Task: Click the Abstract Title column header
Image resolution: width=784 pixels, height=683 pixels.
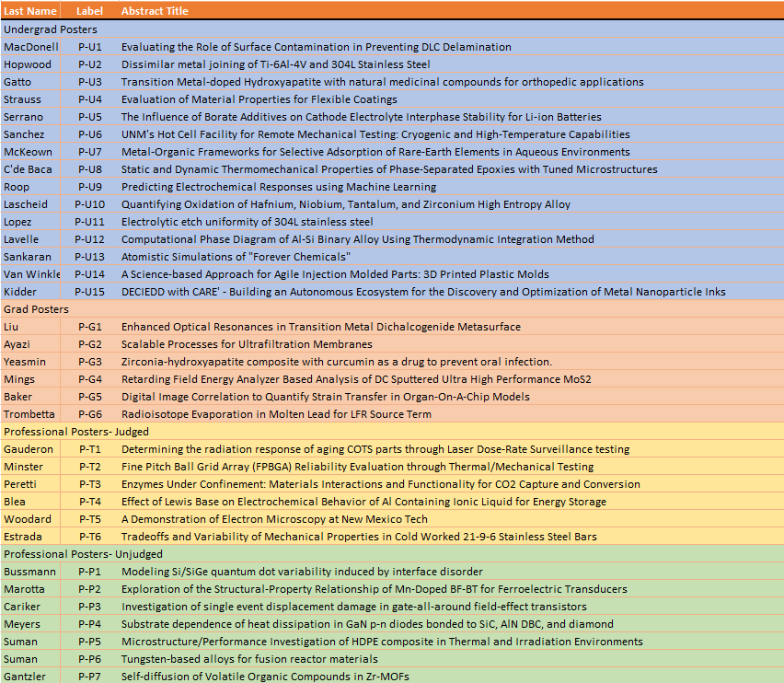Action: [155, 10]
